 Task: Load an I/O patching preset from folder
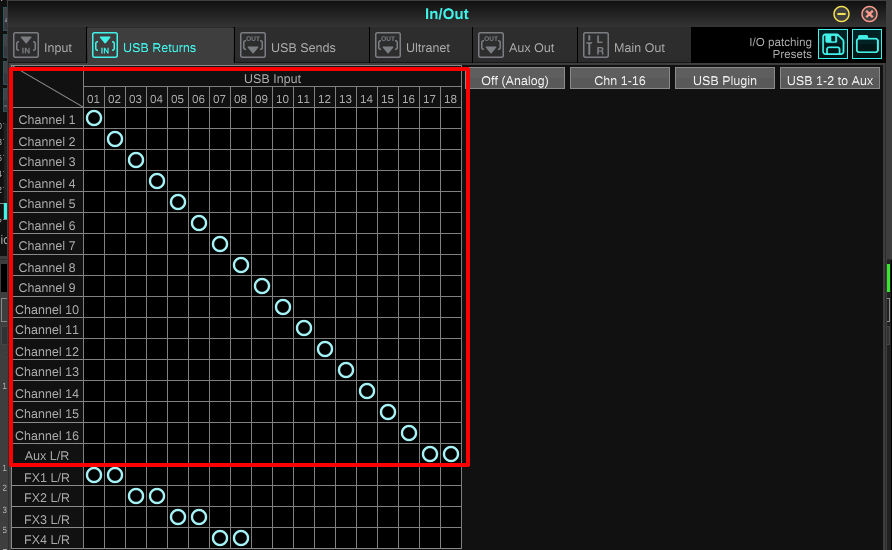[866, 45]
